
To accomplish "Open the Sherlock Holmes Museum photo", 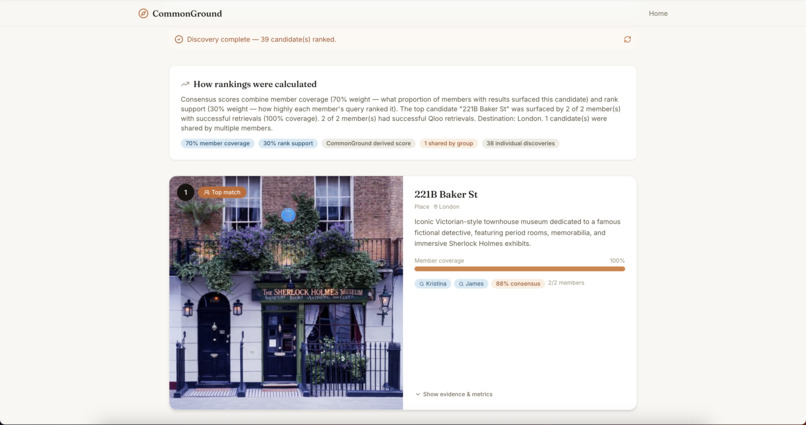I will tap(286, 293).
